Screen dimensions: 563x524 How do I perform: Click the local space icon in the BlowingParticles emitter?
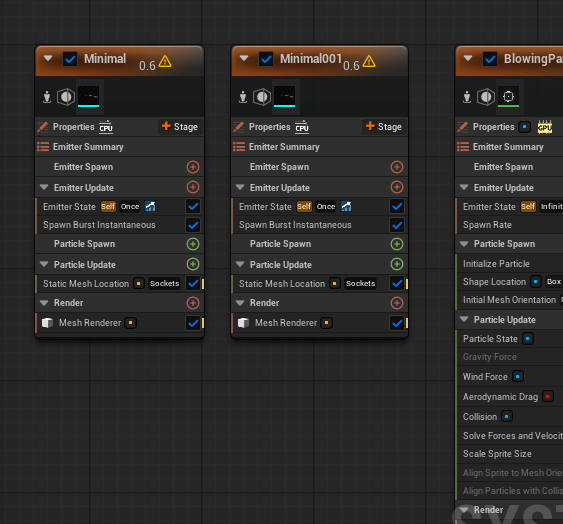pos(467,97)
